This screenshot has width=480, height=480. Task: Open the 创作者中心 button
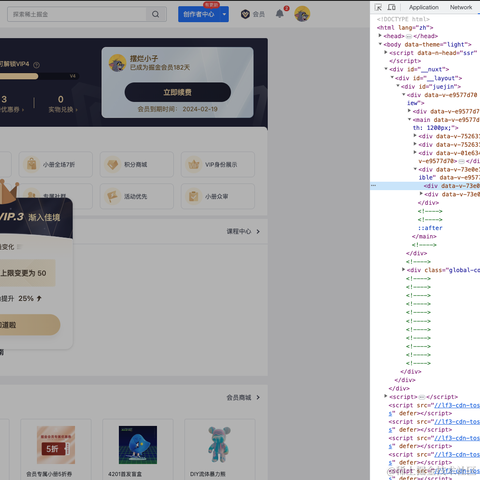pos(199,14)
